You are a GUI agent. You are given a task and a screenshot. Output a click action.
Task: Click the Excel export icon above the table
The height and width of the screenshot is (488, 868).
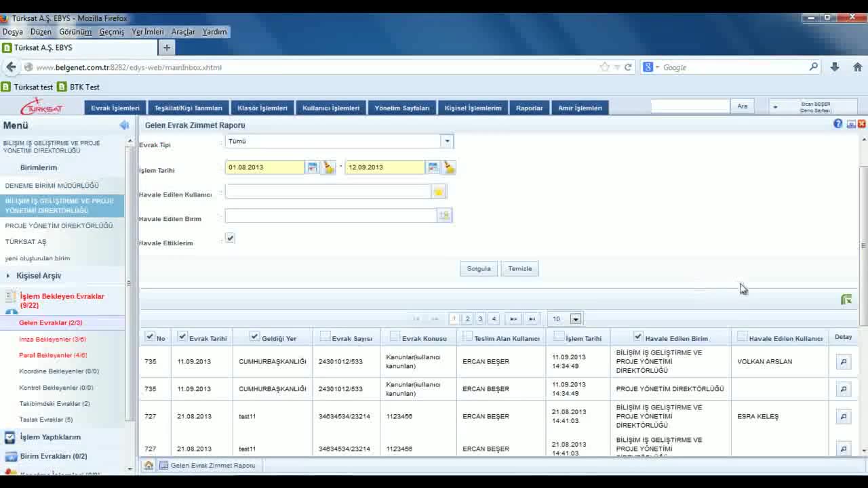point(846,300)
